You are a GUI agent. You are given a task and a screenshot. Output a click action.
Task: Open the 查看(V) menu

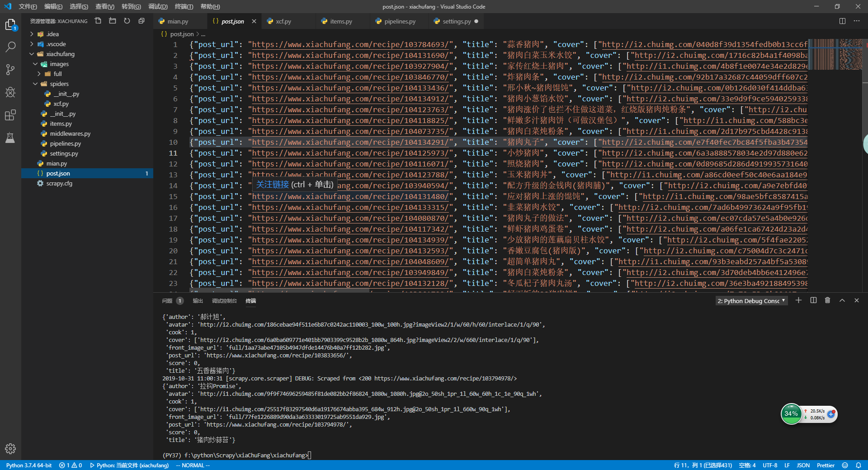click(x=105, y=6)
